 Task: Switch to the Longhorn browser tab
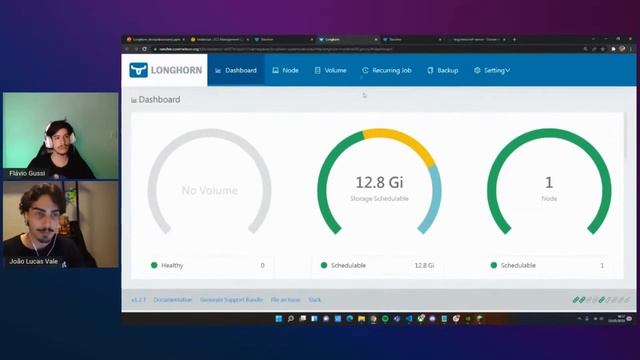[x=348, y=40]
